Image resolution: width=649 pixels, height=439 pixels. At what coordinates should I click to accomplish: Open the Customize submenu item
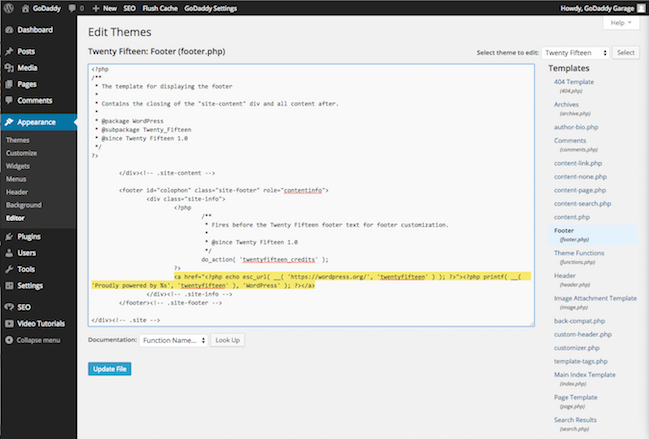22,153
